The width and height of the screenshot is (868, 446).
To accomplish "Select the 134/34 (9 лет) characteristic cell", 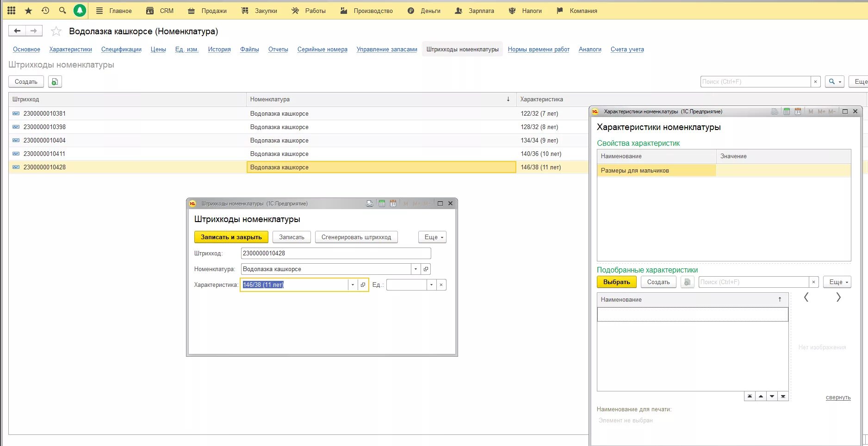I will [x=552, y=140].
